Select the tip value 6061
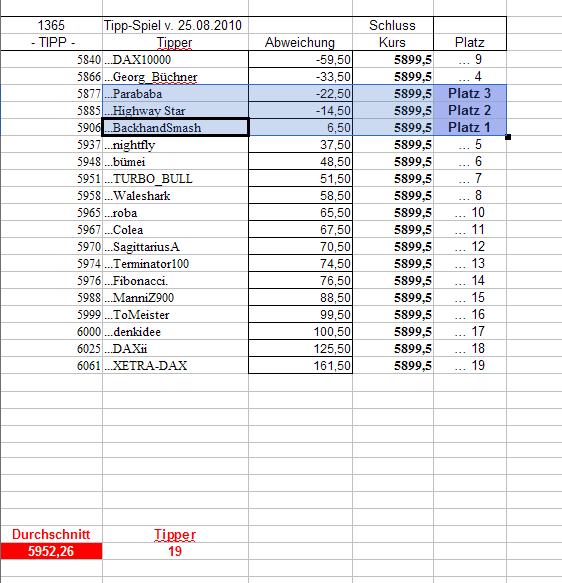Image resolution: width=562 pixels, height=583 pixels. click(51, 366)
